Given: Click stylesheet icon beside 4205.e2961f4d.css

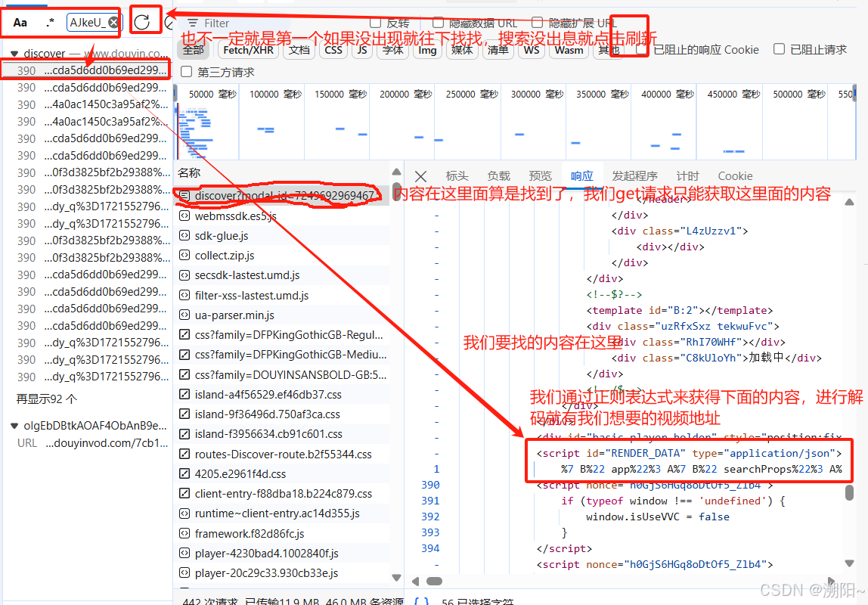Looking at the screenshot, I should [x=184, y=474].
